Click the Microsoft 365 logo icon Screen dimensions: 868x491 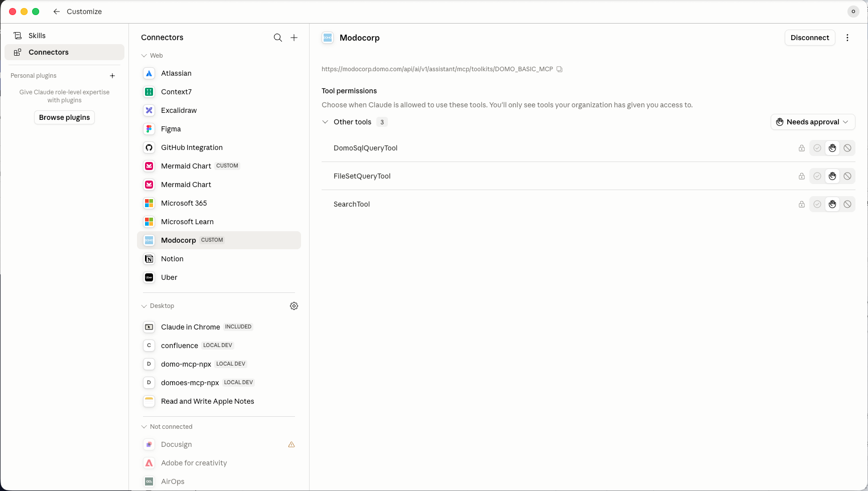coord(149,203)
